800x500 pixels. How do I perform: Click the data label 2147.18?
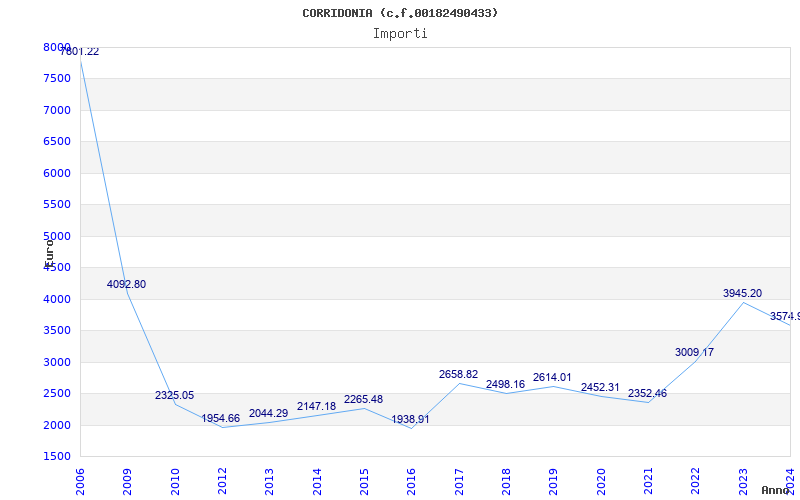click(x=316, y=406)
